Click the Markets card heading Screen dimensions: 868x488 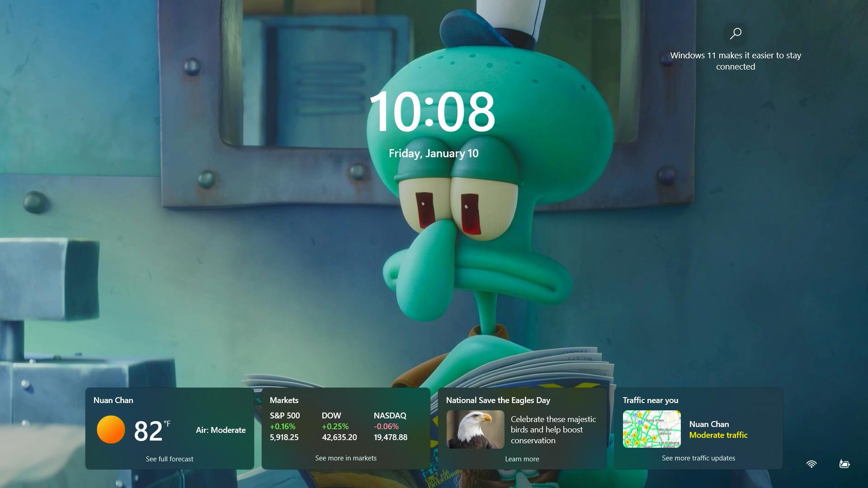(x=284, y=400)
